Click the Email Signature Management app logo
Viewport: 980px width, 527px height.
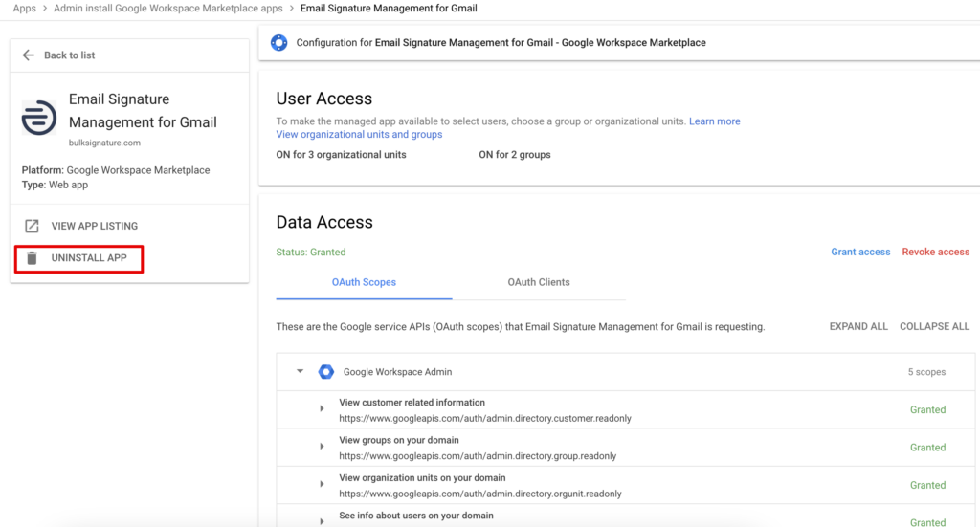(38, 117)
